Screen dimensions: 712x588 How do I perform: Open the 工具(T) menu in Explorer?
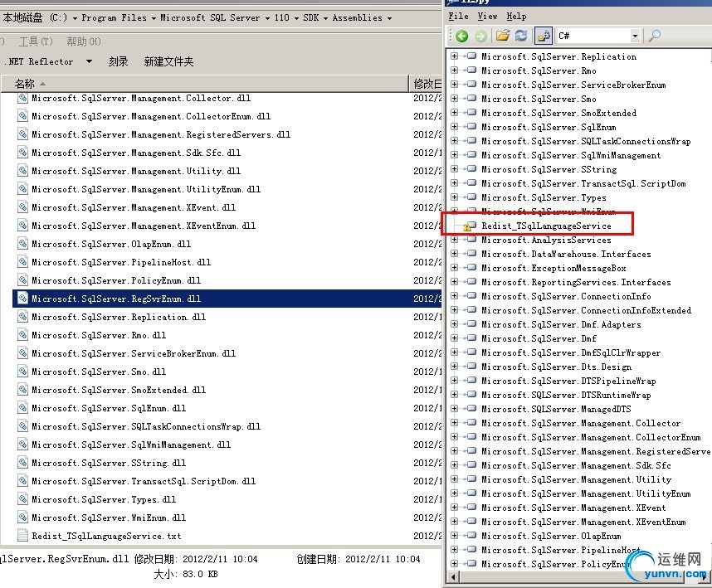(36, 41)
